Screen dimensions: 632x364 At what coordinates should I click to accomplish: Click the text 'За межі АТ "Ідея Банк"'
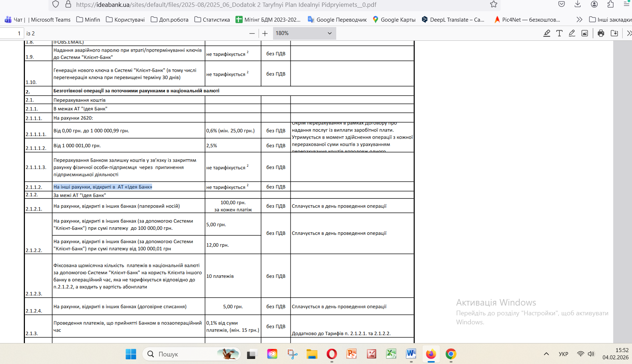(x=80, y=195)
